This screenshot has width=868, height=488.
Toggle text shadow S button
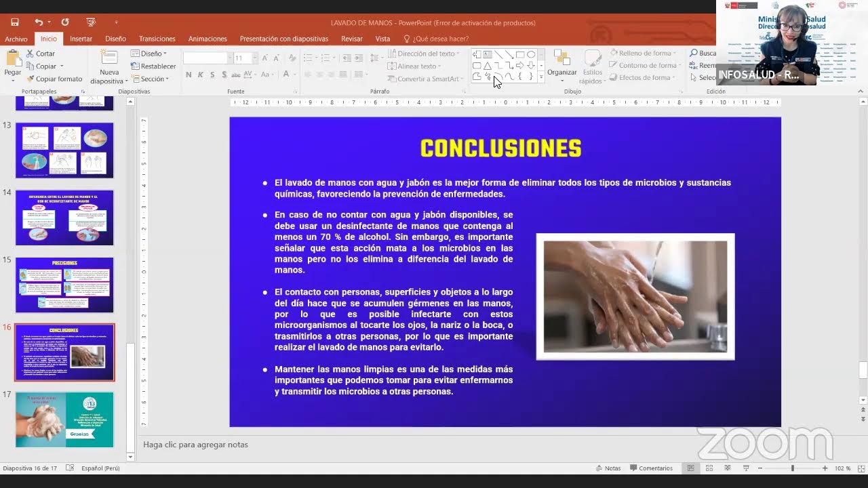[x=224, y=75]
